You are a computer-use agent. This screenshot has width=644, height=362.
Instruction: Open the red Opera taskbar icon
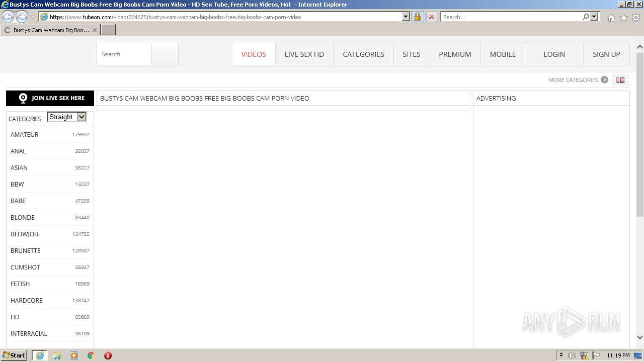pos(108,355)
